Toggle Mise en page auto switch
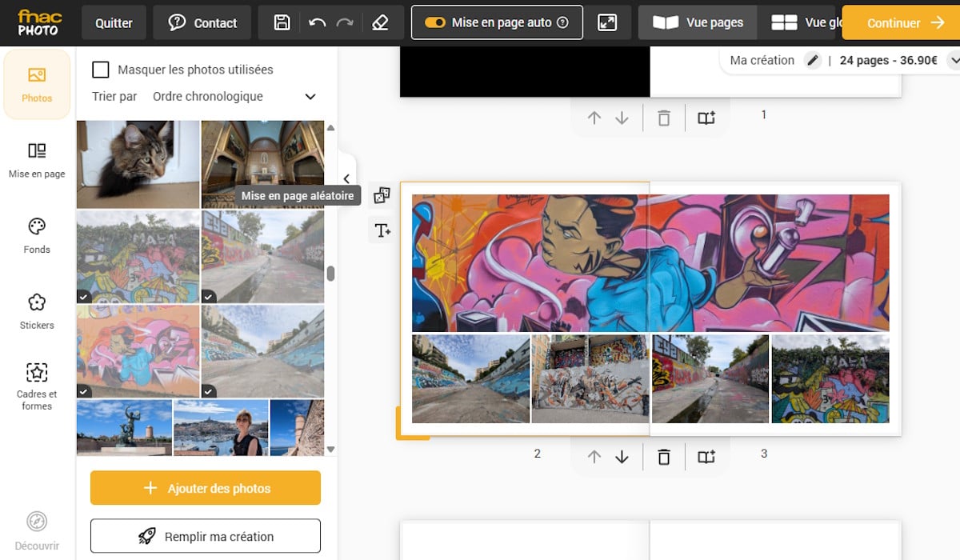 tap(435, 22)
